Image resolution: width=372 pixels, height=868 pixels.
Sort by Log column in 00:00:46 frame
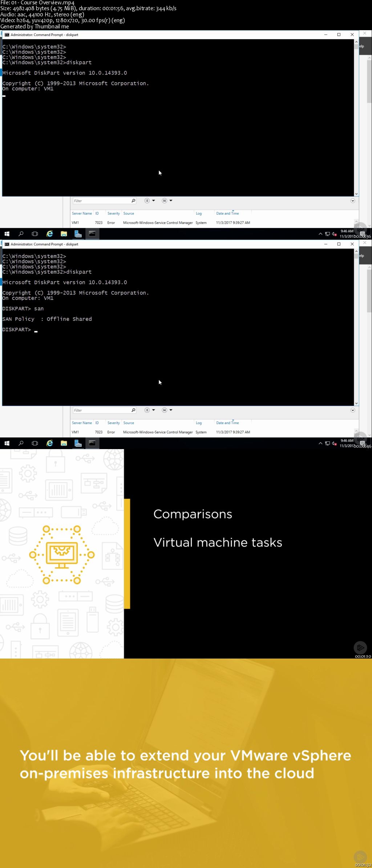click(199, 423)
